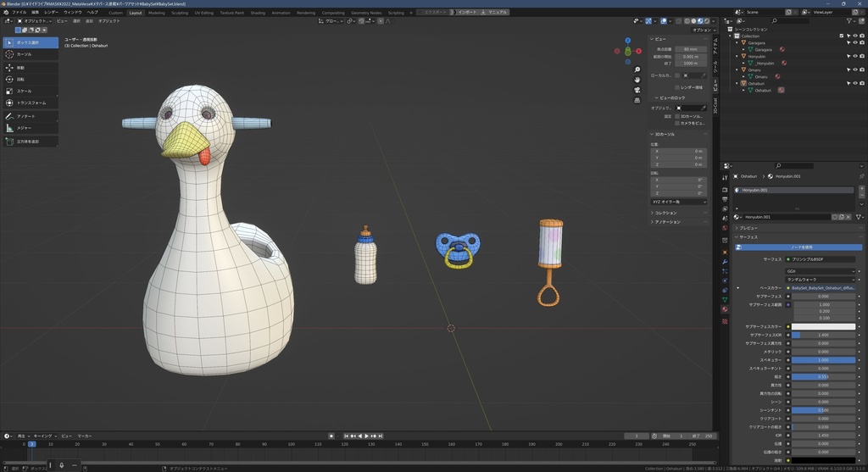Viewport: 868px width, 472px height.
Task: Toggle render camera icon of Oshaburi collection
Action: pos(862,84)
